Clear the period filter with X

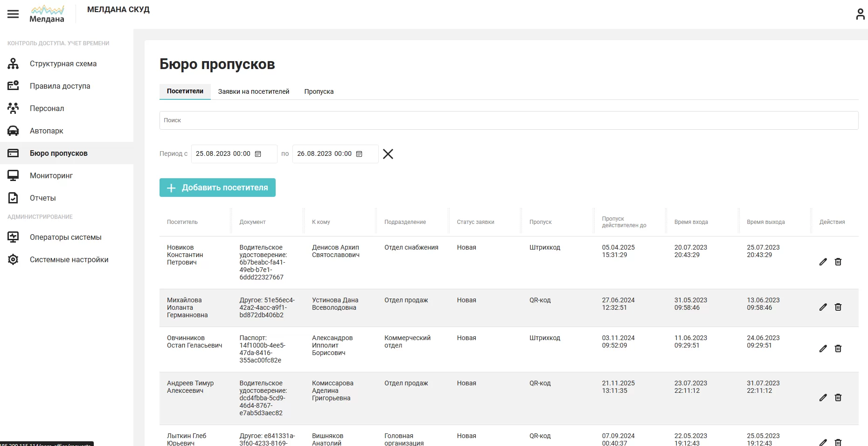(388, 154)
